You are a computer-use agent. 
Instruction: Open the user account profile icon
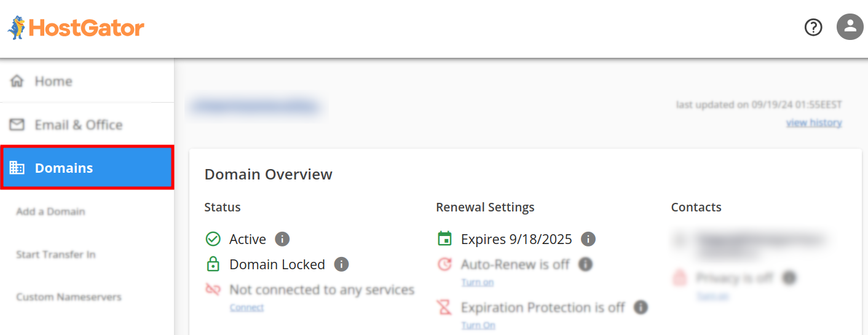coord(850,27)
